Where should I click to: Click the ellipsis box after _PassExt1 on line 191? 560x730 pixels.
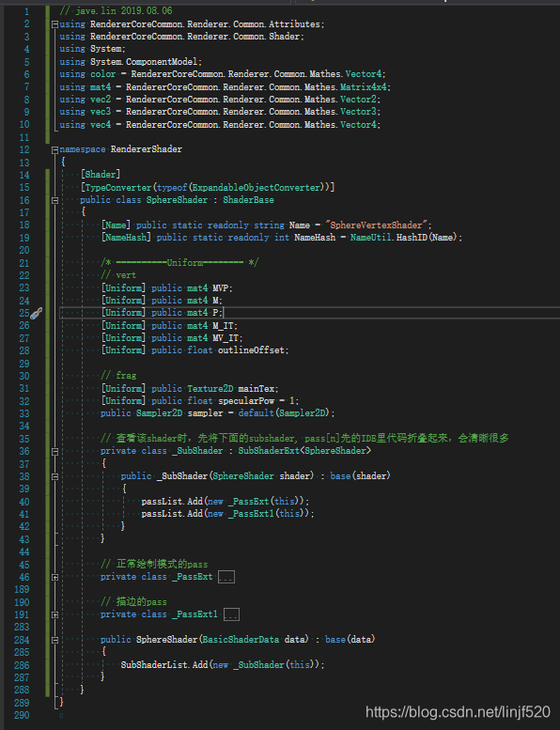(231, 615)
